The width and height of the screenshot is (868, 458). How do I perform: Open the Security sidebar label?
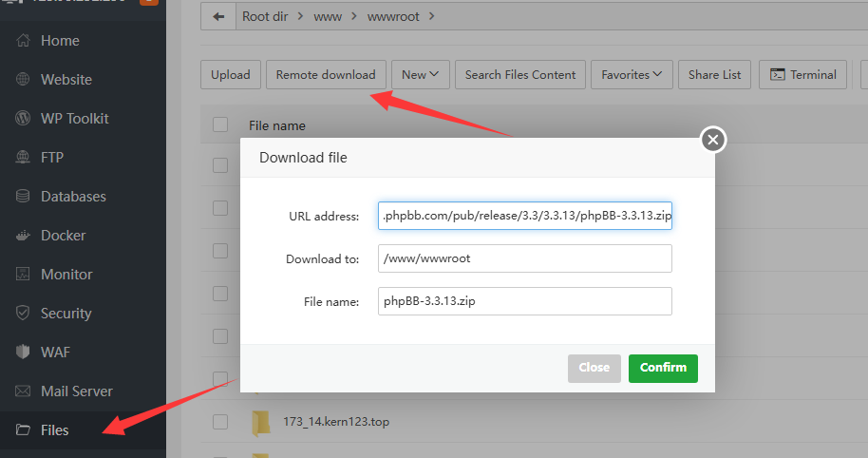66,314
